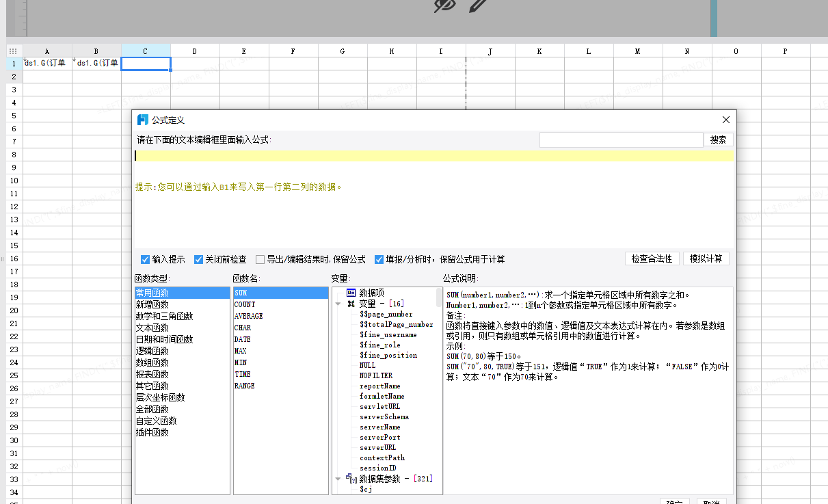Select 数组函数 function type
The image size is (828, 504).
point(183,362)
